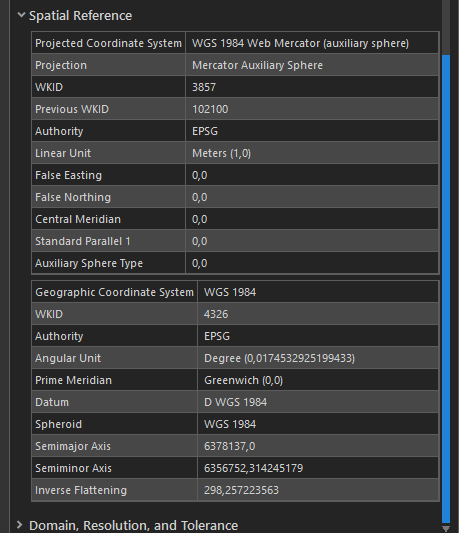The width and height of the screenshot is (459, 533).
Task: Select the Previous WKID value 102100
Action: [x=210, y=109]
